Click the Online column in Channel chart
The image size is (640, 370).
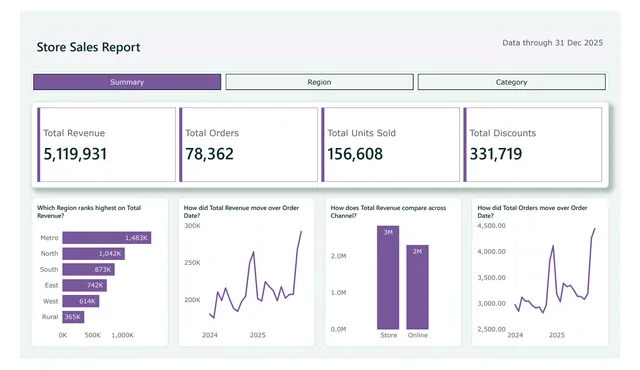tap(417, 287)
